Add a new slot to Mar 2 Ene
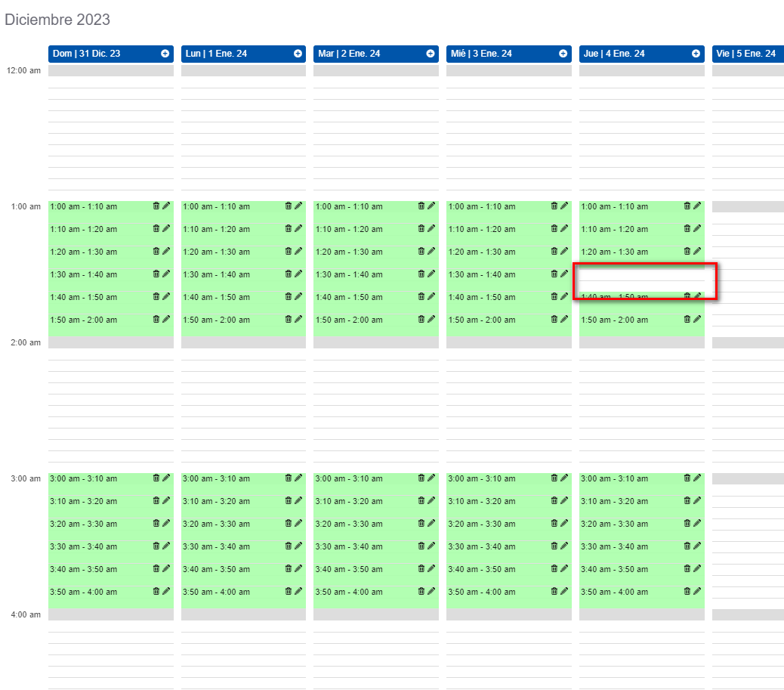 (x=429, y=53)
